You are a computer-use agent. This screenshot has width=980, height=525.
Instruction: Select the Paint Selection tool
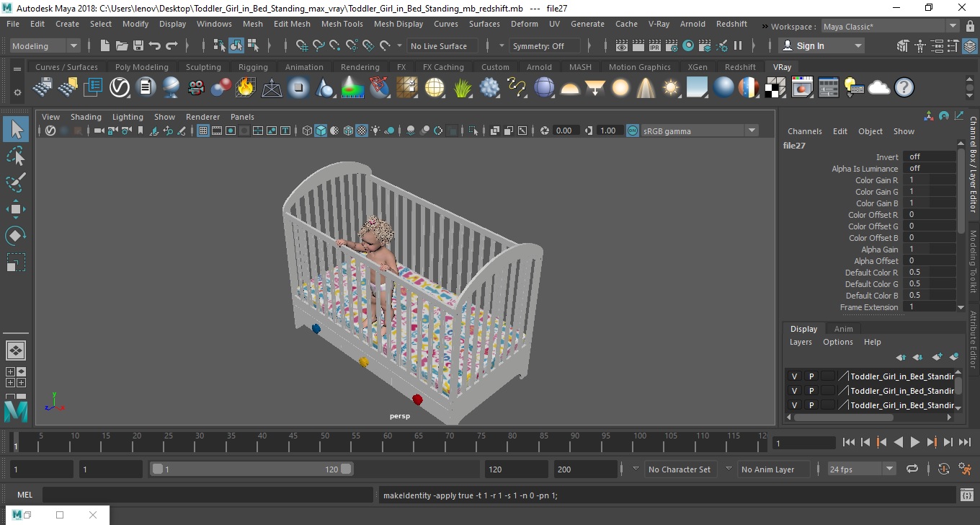click(x=16, y=182)
